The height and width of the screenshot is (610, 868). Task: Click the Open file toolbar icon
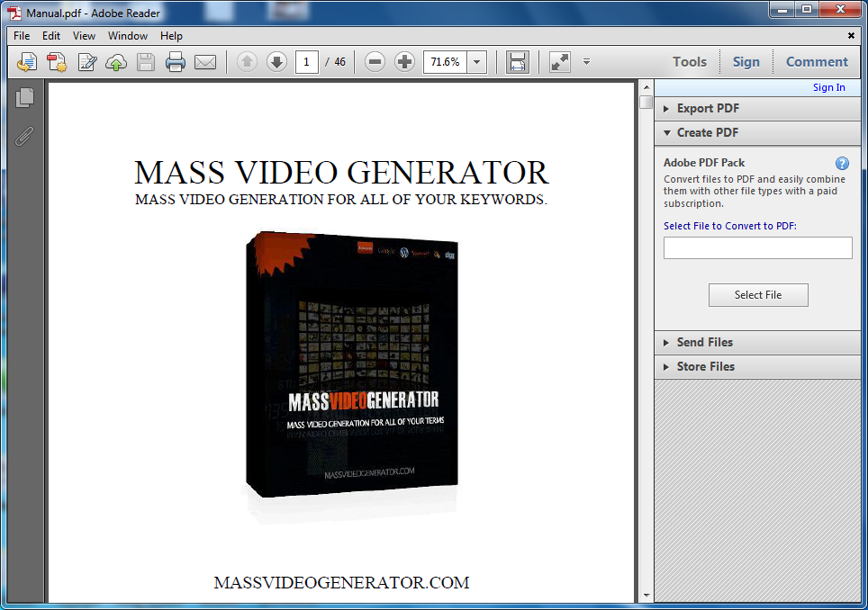(x=27, y=62)
